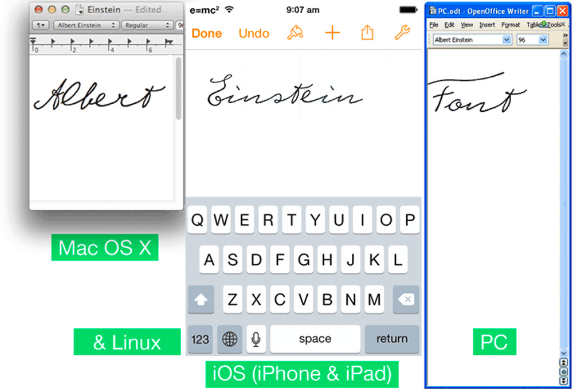Click the navigation button in OpenOffice scrollbar
Viewport: 573px width, 392px height.
pos(563,371)
